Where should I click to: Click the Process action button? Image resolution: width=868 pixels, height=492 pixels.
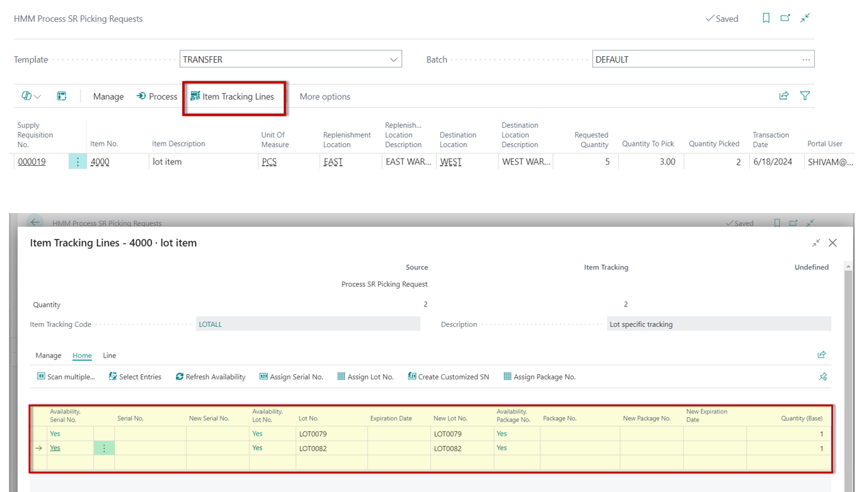coord(157,97)
